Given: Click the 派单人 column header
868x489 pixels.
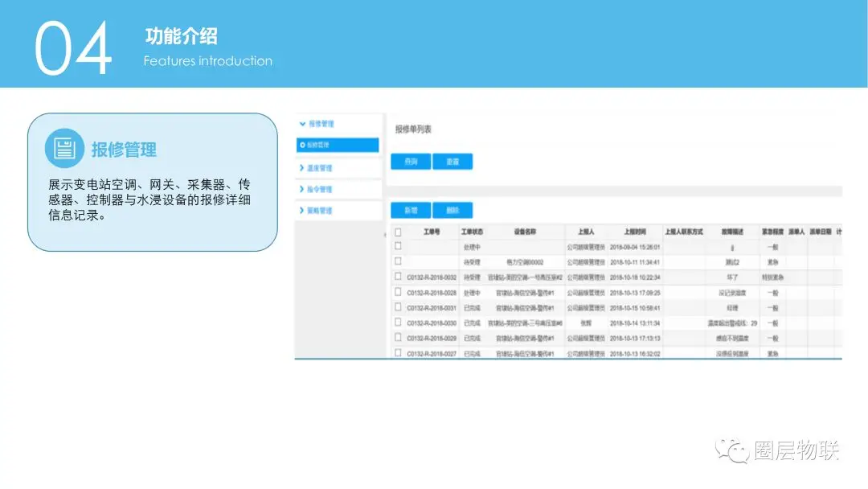Looking at the screenshot, I should (796, 232).
